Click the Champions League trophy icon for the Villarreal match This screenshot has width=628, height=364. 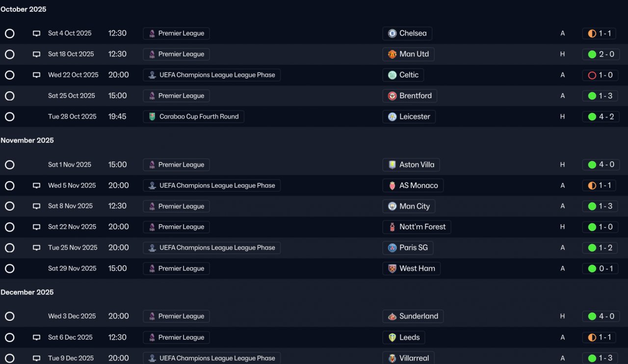point(152,358)
